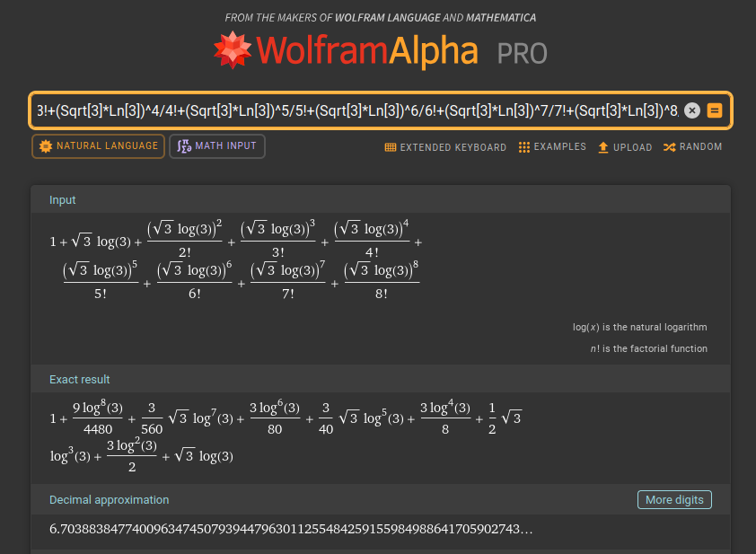This screenshot has width=756, height=554.
Task: Select the Input pod header
Action: (63, 200)
